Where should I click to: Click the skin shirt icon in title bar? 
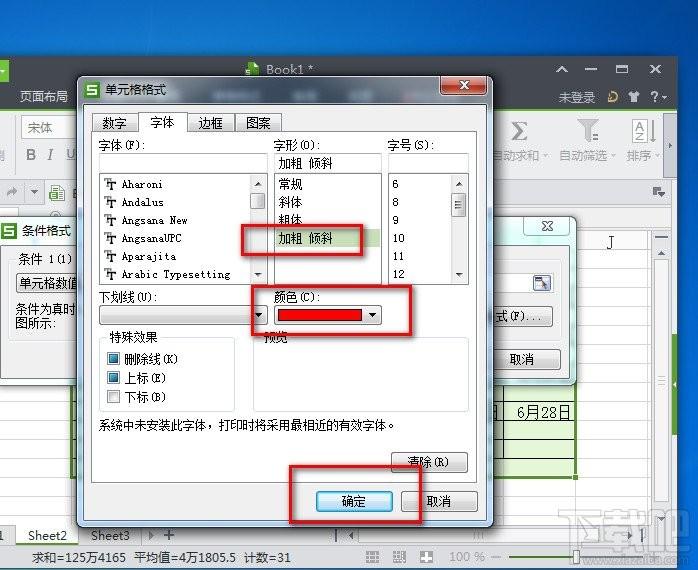tap(634, 96)
